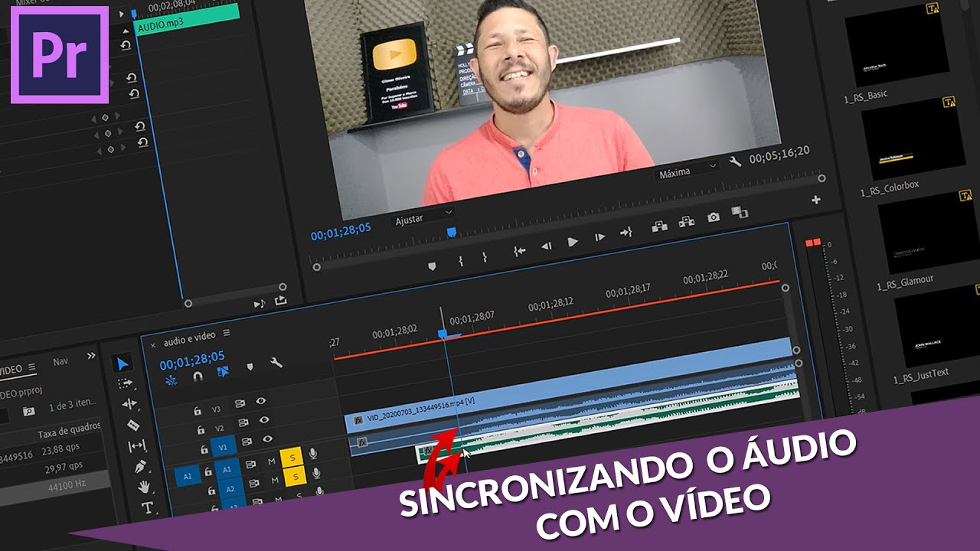Expand hidden project panel tabs chevron
Viewport: 980px width, 551px height.
(91, 356)
